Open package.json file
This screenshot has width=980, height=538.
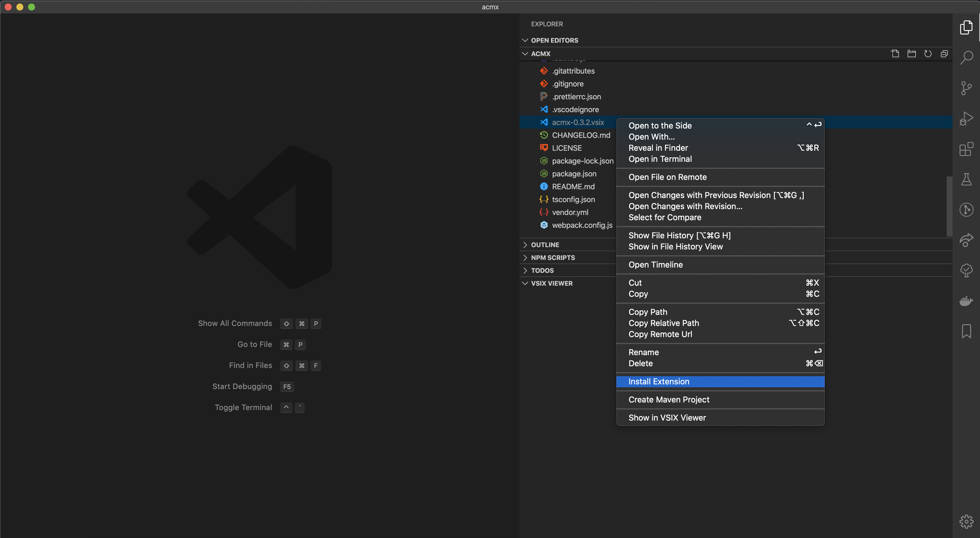point(574,174)
